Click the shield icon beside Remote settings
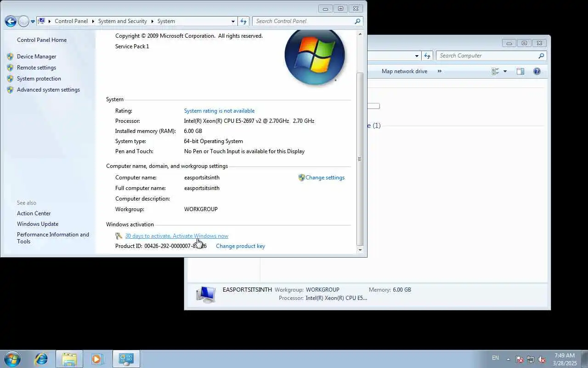Screen dimensions: 588x368 point(10,68)
